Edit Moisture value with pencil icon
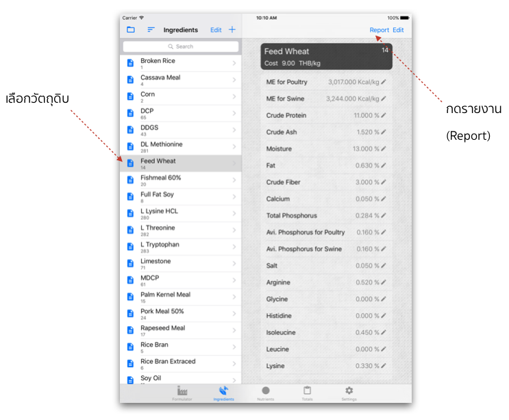Image resolution: width=509 pixels, height=420 pixels. (384, 149)
